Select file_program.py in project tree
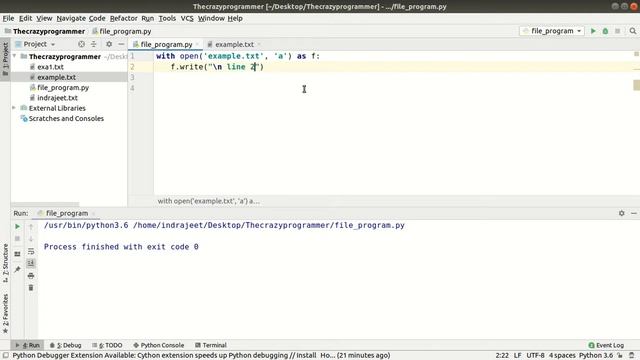The image size is (640, 360). [x=63, y=88]
